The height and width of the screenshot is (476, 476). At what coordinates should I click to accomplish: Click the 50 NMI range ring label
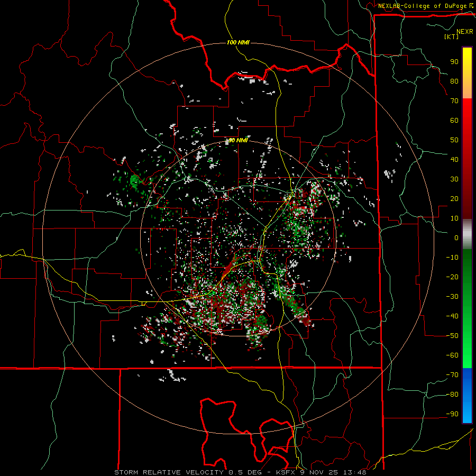pyautogui.click(x=238, y=140)
